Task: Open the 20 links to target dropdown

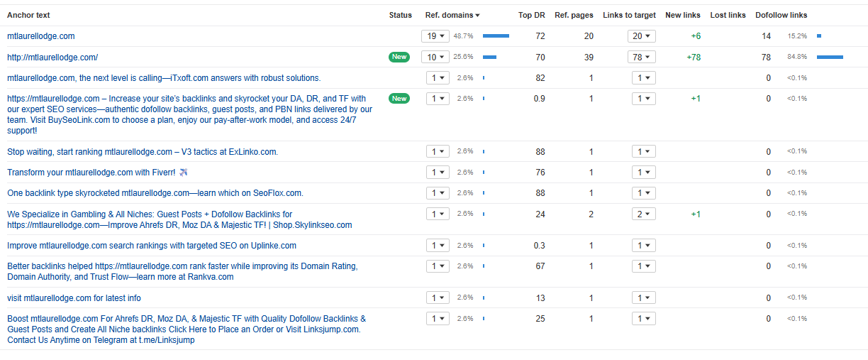Action: tap(642, 36)
